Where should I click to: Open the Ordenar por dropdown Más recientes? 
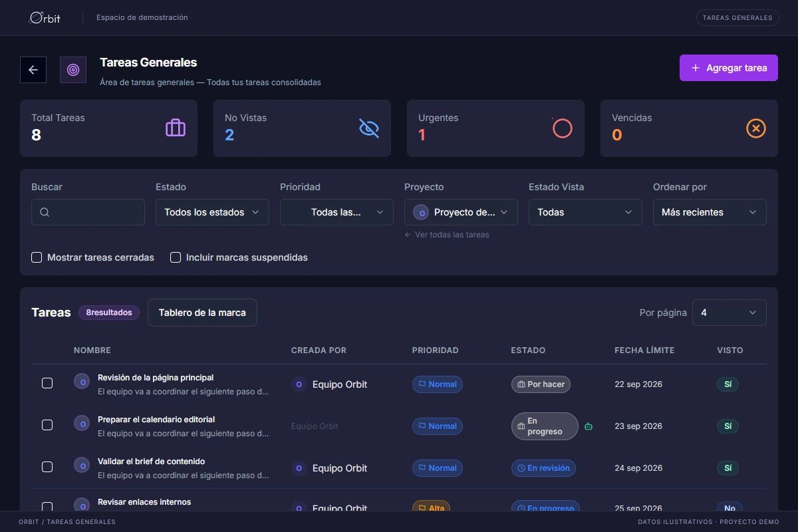click(710, 212)
